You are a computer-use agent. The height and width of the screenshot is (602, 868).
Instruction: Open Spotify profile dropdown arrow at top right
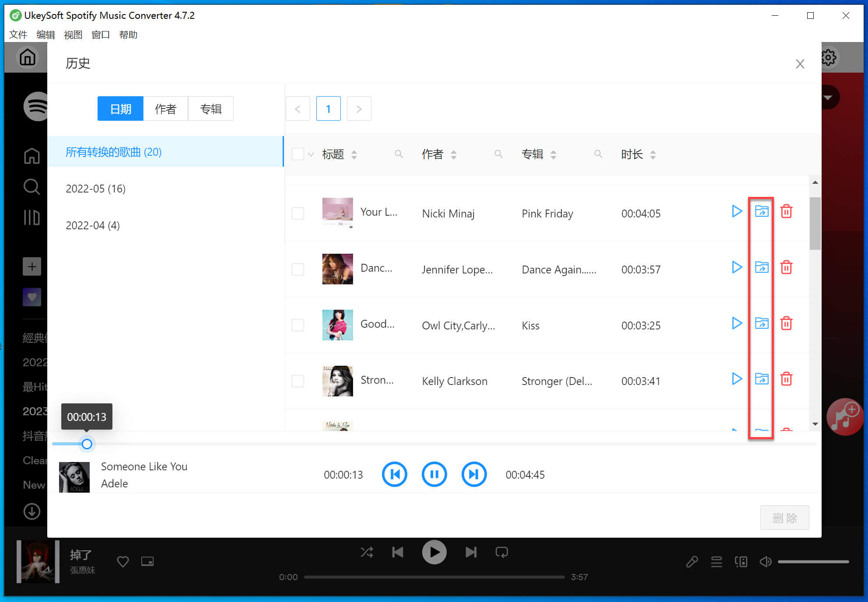tap(828, 98)
